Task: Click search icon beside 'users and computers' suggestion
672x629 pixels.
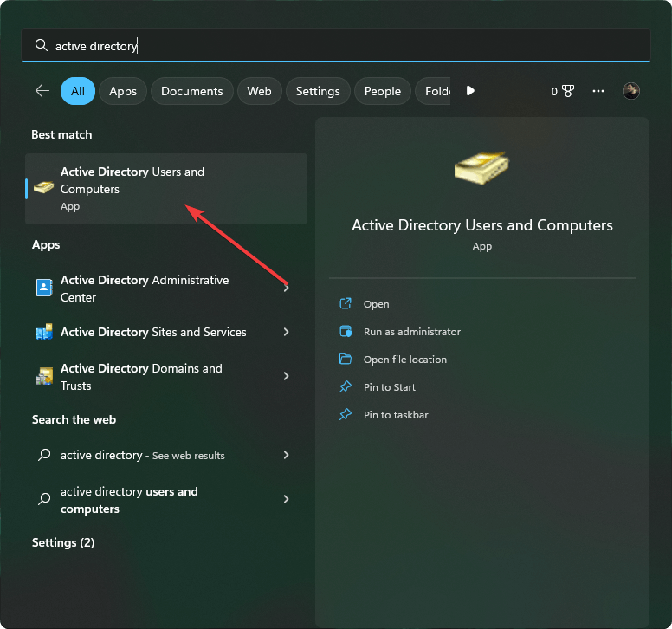Action: [44, 499]
